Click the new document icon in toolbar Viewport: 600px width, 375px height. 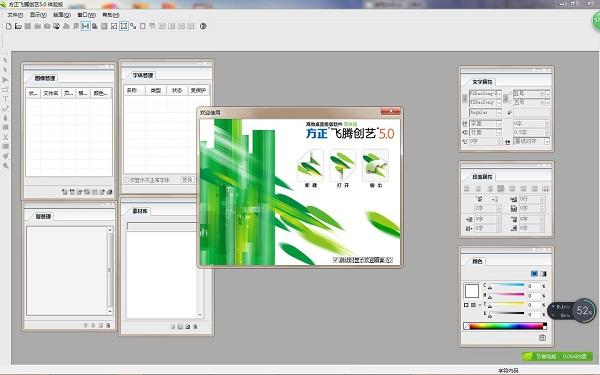9,26
